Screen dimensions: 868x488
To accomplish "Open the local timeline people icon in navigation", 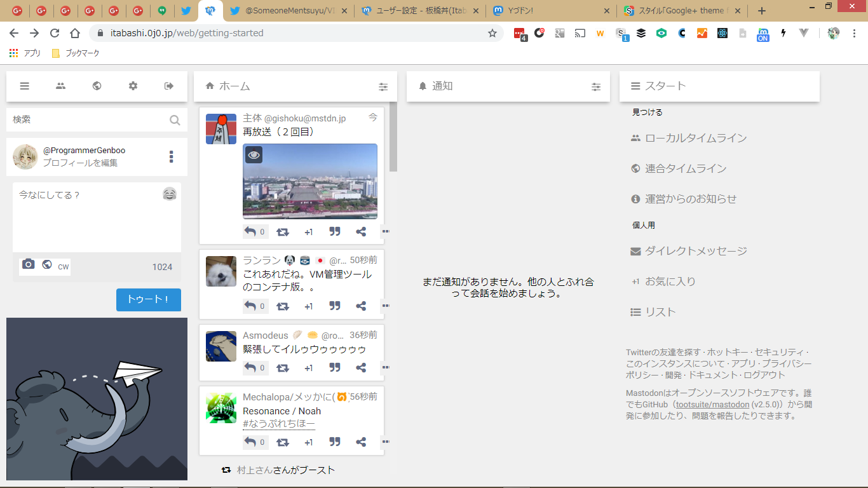I will (60, 86).
